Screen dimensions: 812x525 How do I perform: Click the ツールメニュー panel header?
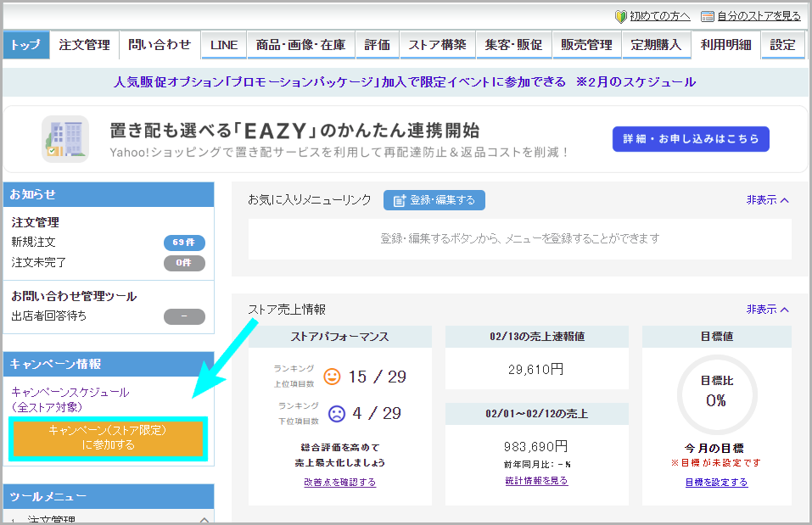pyautogui.click(x=109, y=496)
